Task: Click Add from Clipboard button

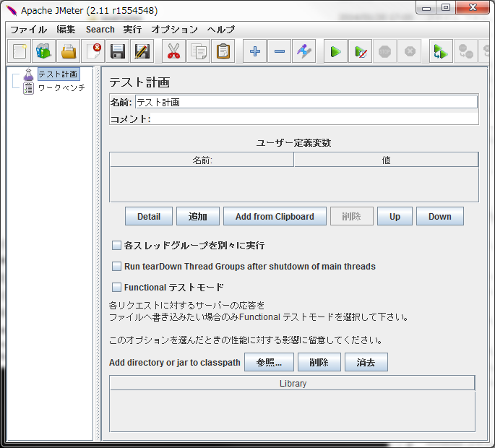Action: (x=275, y=216)
